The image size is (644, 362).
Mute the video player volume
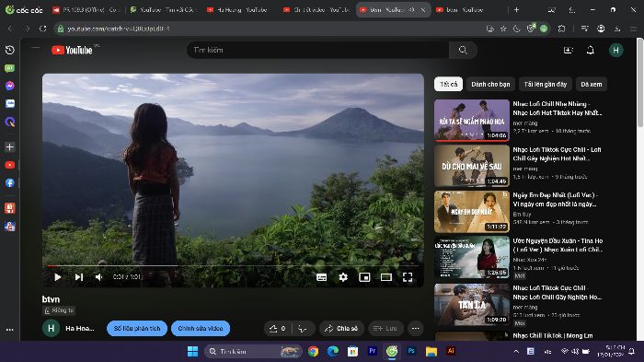[99, 277]
